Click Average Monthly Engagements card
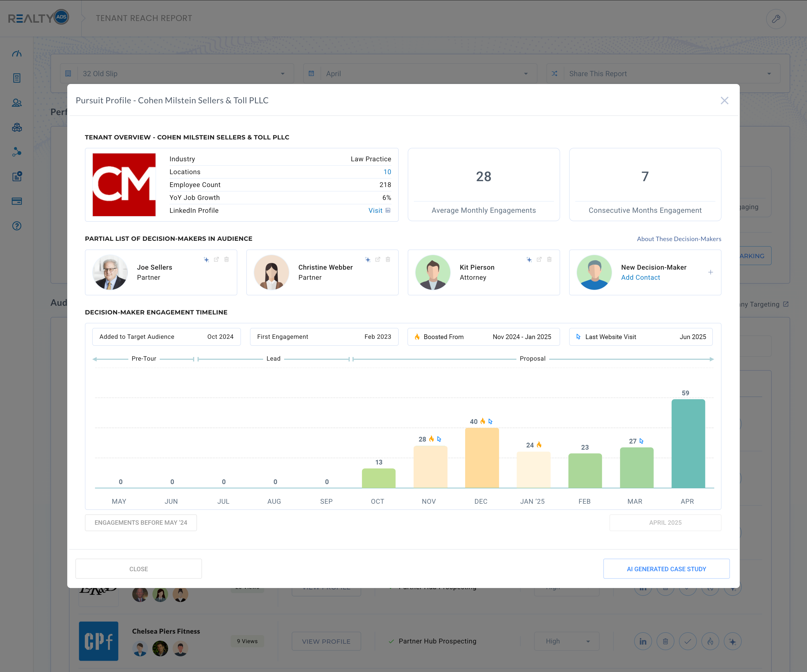Image resolution: width=807 pixels, height=672 pixels. 484,185
